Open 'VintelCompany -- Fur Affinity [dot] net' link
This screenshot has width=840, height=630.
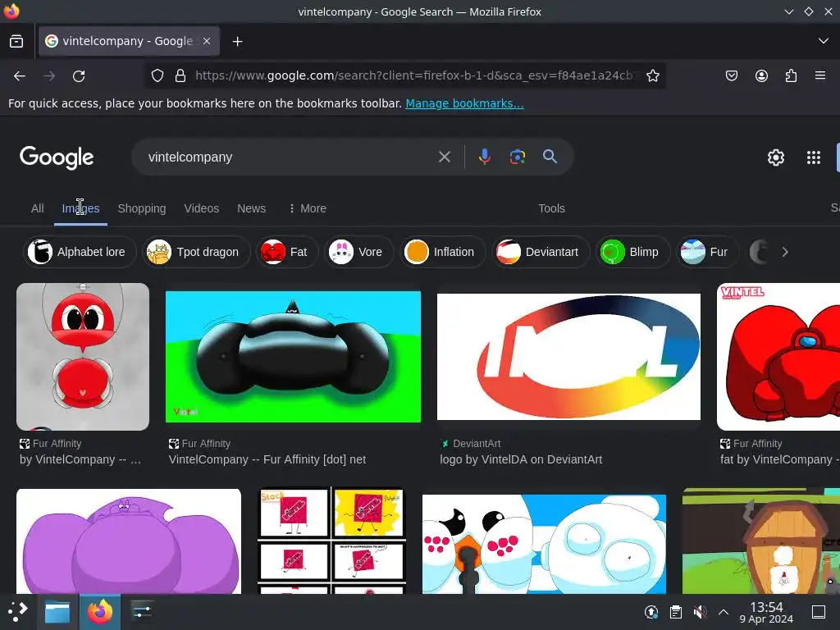pos(267,459)
